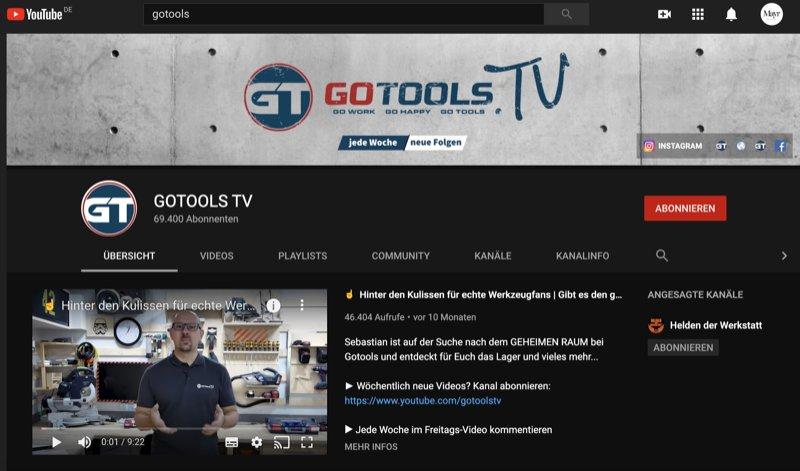The width and height of the screenshot is (800, 471).
Task: Open the video settings gear
Action: [256, 442]
